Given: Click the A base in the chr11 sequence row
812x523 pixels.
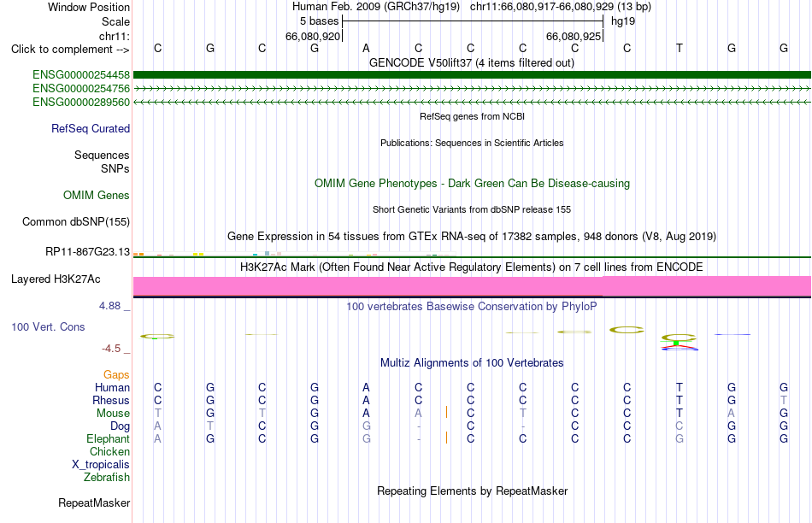Looking at the screenshot, I should coord(366,48).
